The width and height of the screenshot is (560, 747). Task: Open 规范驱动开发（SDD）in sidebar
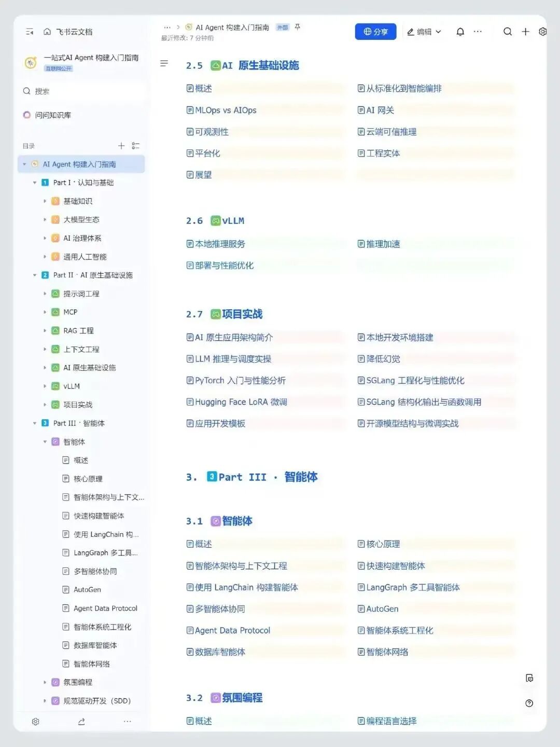(97, 701)
